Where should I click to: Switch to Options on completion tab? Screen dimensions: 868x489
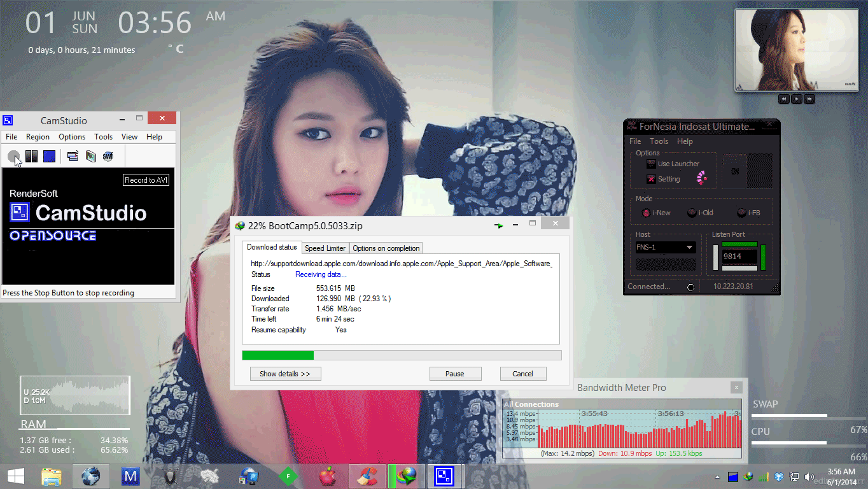click(386, 248)
